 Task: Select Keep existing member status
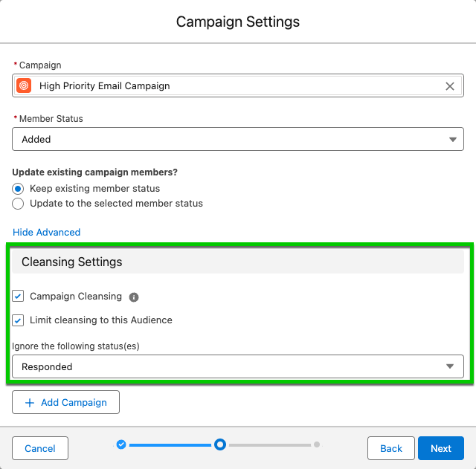pyautogui.click(x=18, y=189)
